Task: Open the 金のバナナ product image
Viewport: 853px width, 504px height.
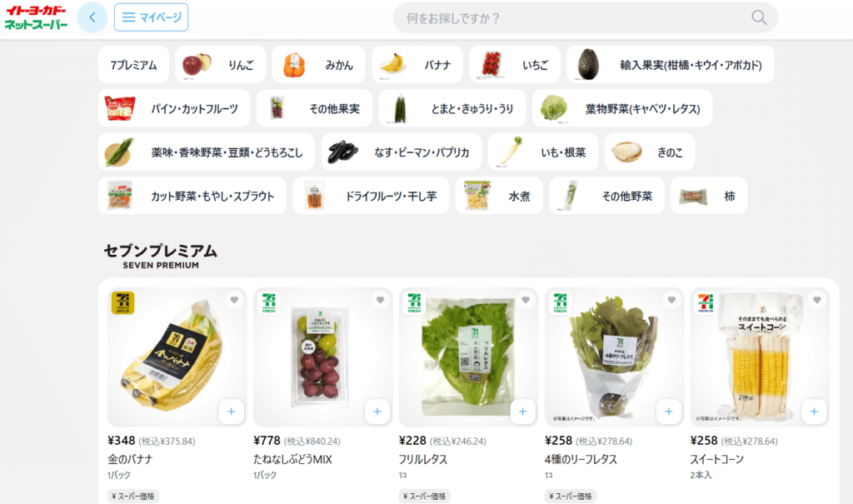Action: [177, 357]
